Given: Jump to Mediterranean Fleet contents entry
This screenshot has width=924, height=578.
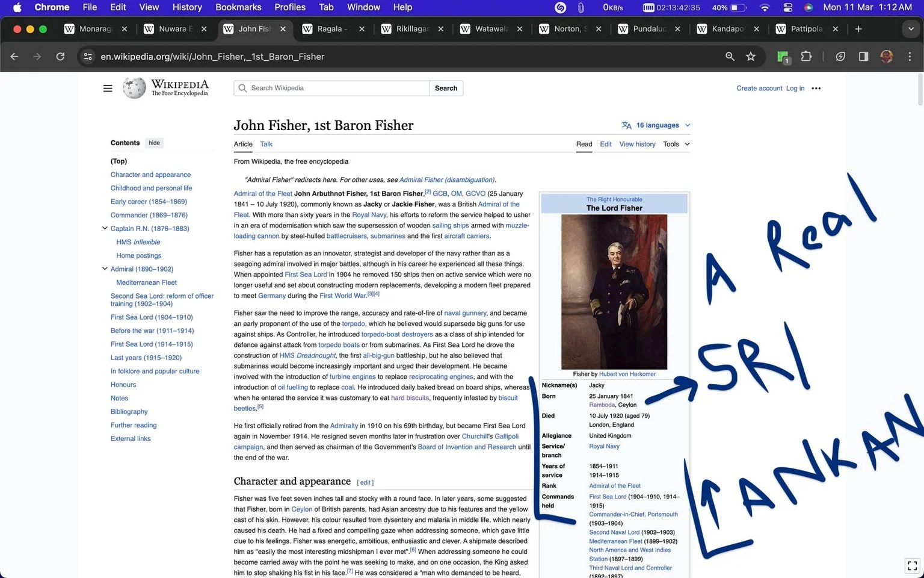Looking at the screenshot, I should [x=147, y=282].
